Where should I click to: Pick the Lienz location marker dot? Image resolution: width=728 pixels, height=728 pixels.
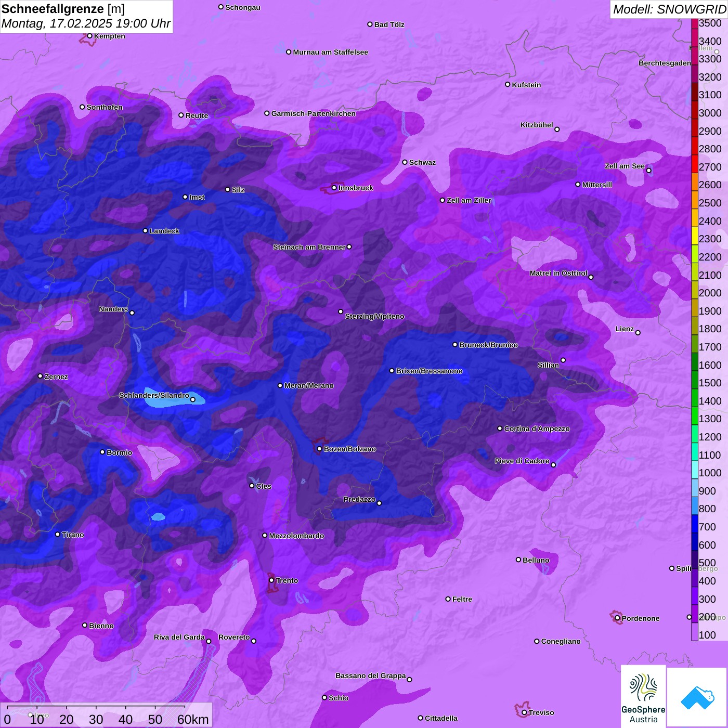638,333
